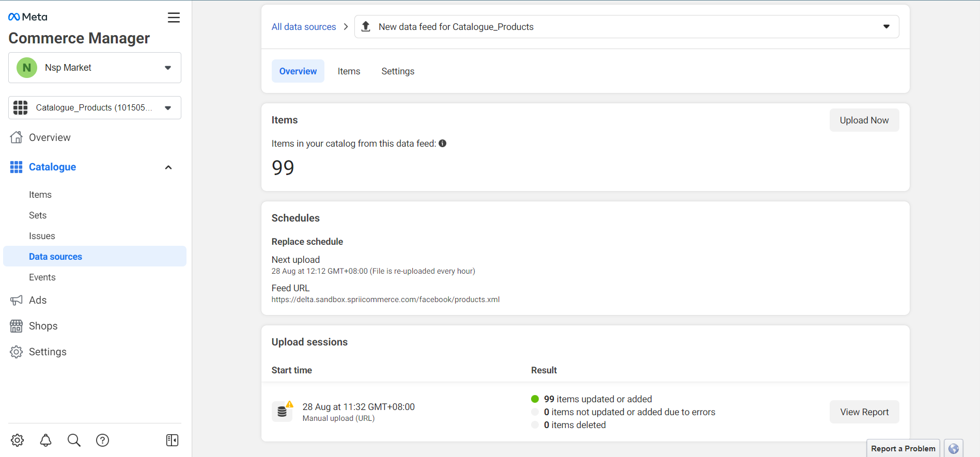Open the Ads section
980x457 pixels.
(x=38, y=300)
